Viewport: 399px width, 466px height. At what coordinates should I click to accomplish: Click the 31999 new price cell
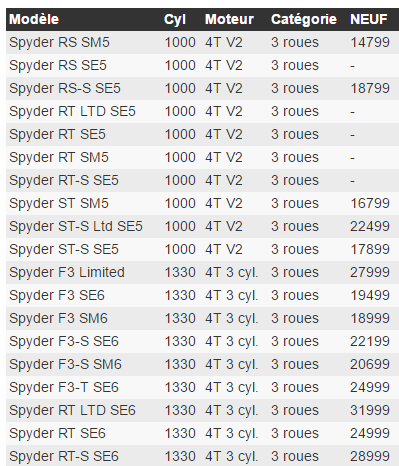[x=370, y=410]
